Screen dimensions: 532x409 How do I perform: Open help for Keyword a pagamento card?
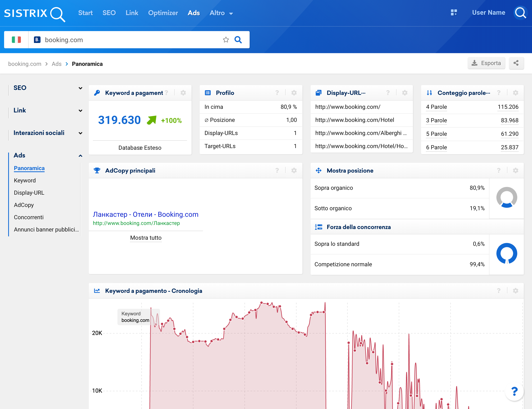click(167, 93)
